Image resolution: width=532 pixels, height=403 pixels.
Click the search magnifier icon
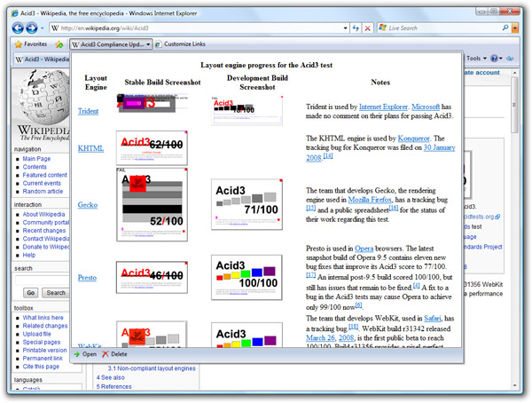coord(505,28)
